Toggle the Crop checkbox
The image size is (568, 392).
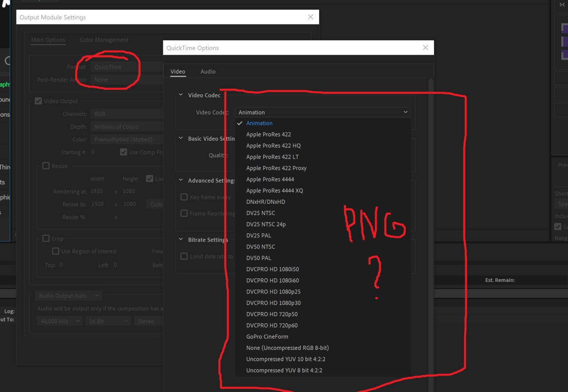coord(46,238)
